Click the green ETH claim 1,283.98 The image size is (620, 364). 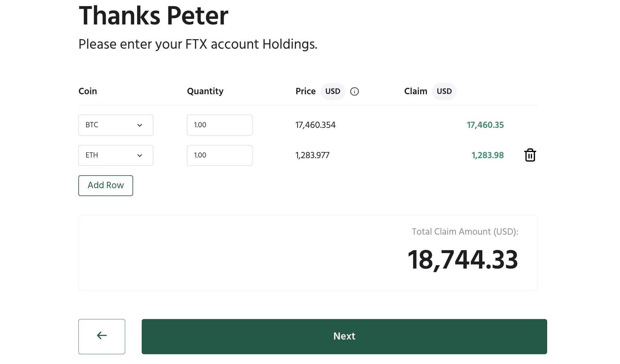tap(487, 155)
